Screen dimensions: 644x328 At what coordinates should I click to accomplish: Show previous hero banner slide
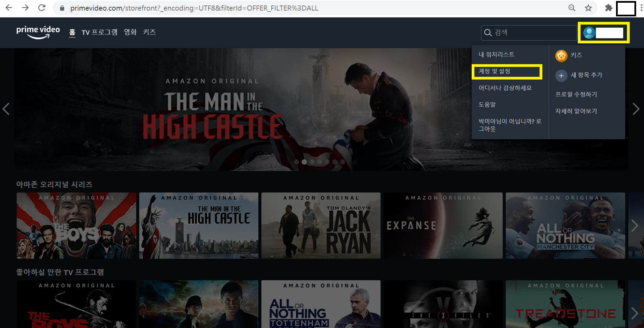(6, 109)
